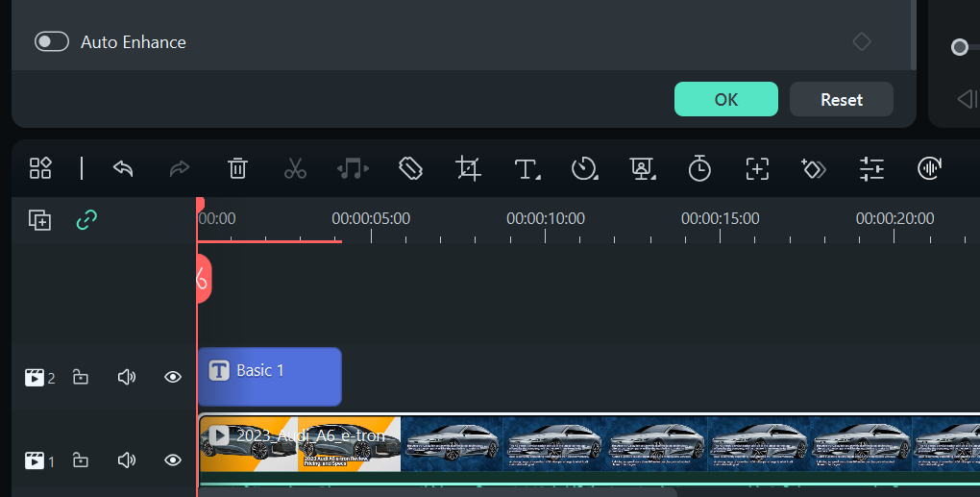Click the add track icon
This screenshot has width=980, height=497.
40,220
